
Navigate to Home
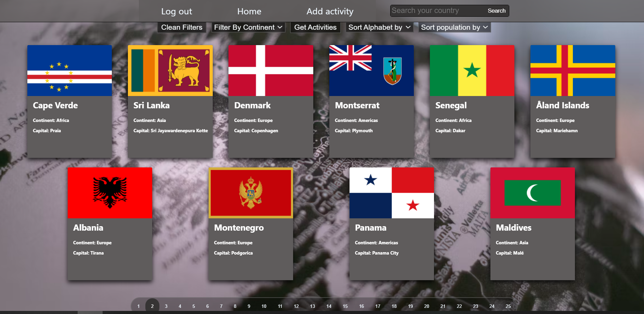point(249,11)
